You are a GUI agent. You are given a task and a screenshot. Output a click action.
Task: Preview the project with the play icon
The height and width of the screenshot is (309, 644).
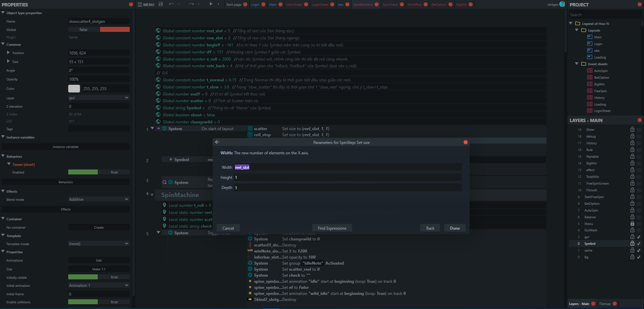coord(211,4)
